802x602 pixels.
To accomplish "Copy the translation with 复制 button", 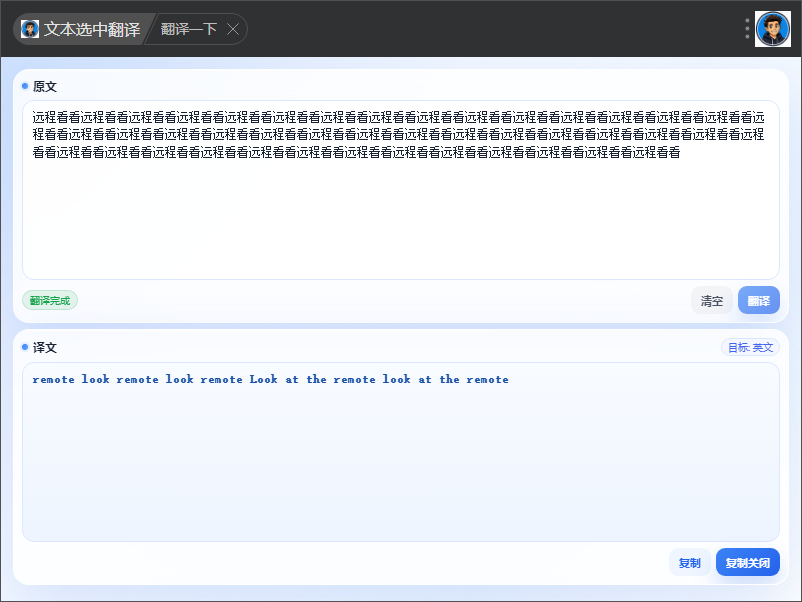I will [x=689, y=563].
